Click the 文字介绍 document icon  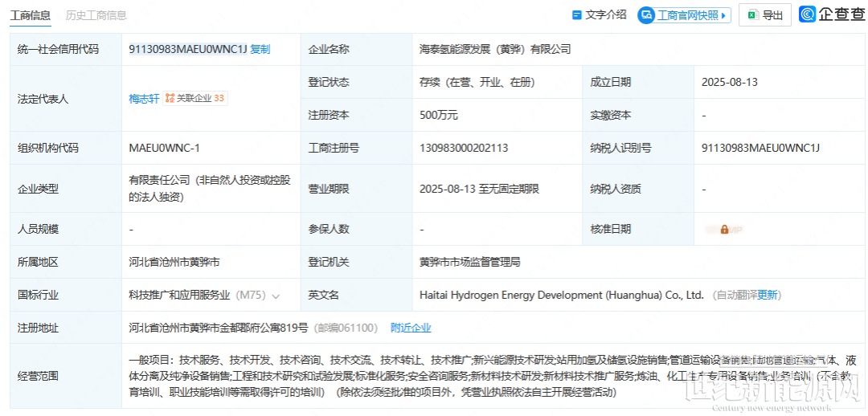point(576,15)
